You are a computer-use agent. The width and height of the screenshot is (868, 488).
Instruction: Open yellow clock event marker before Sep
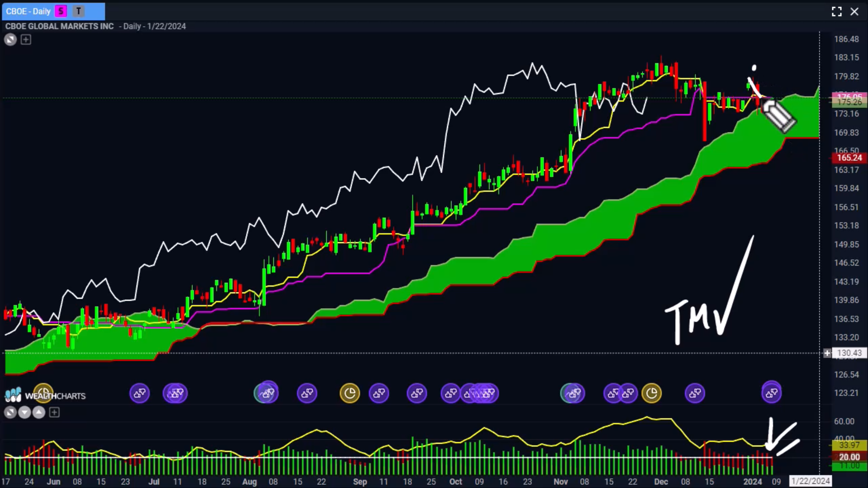click(x=350, y=393)
